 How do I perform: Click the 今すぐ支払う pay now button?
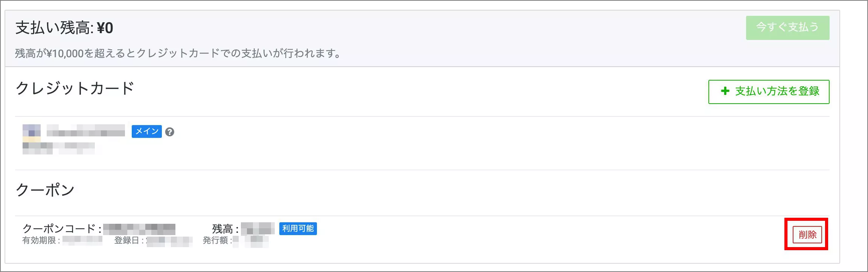(787, 28)
